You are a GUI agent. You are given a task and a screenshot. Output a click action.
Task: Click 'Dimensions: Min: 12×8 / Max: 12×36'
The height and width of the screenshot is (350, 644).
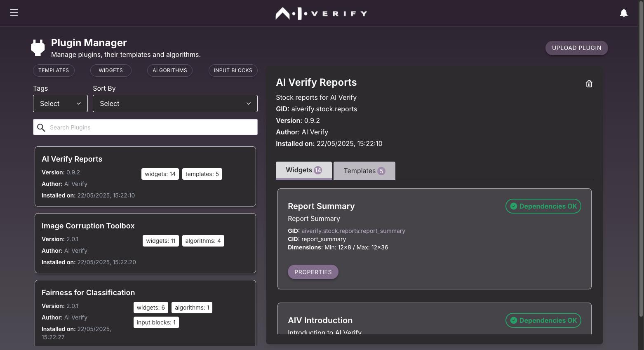[x=338, y=247]
